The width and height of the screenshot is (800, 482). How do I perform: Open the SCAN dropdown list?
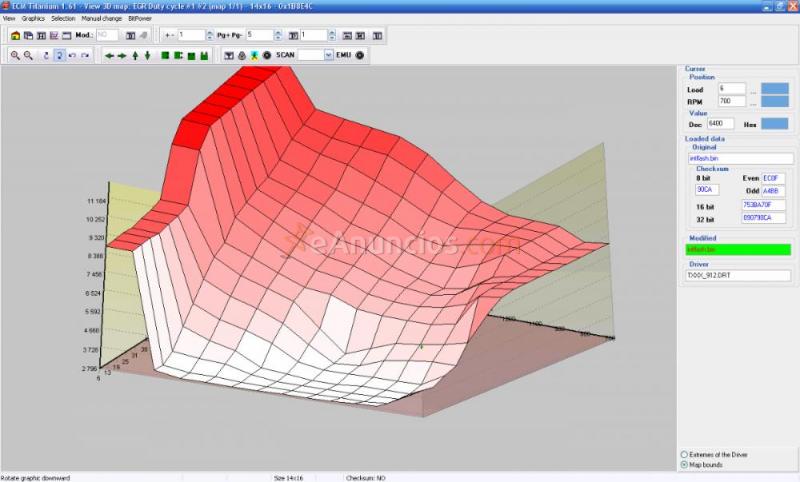[329, 55]
